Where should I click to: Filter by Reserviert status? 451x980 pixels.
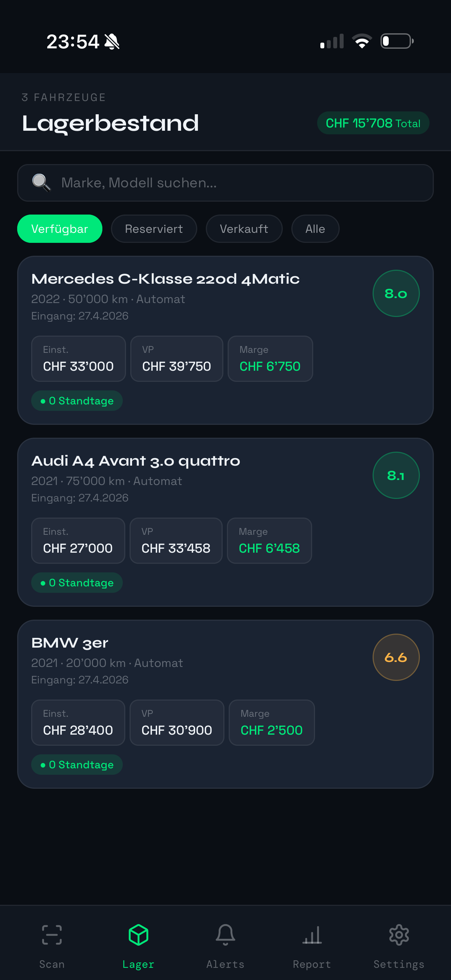[x=154, y=229]
